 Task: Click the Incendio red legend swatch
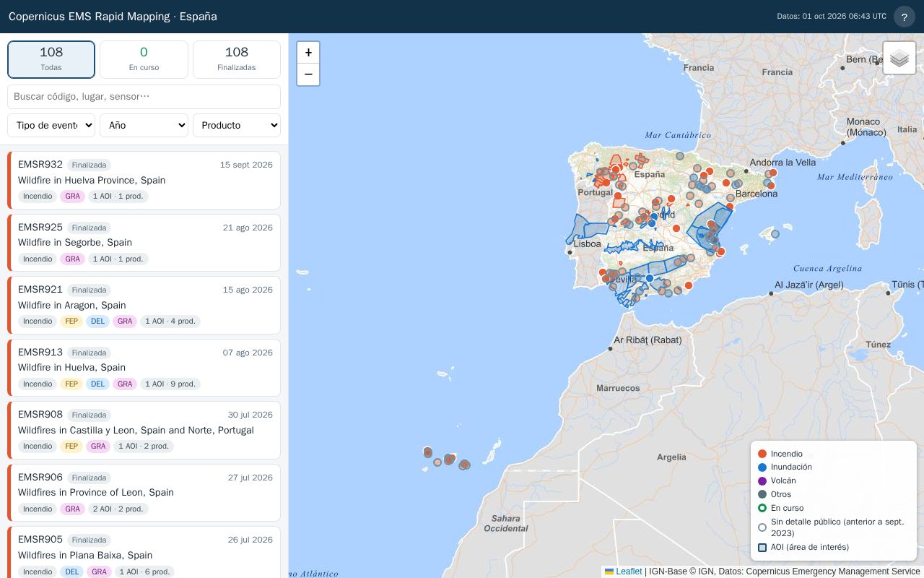click(x=762, y=454)
